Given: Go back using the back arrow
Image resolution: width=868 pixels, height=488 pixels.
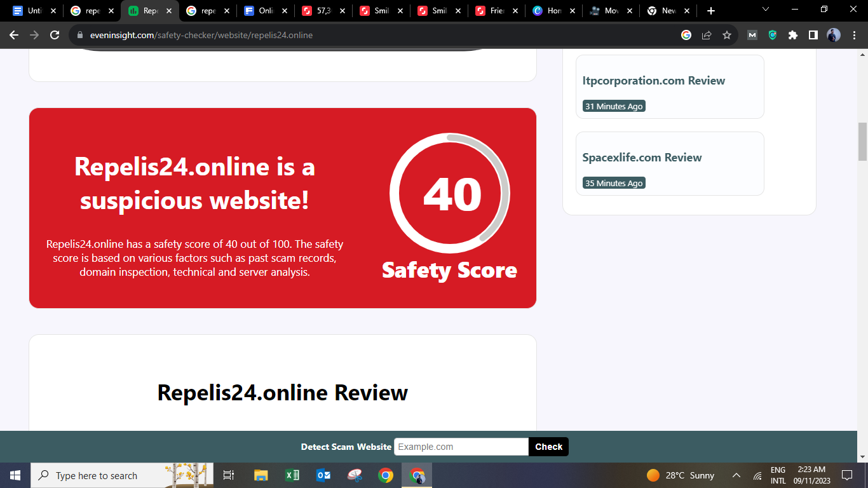Looking at the screenshot, I should 14,36.
